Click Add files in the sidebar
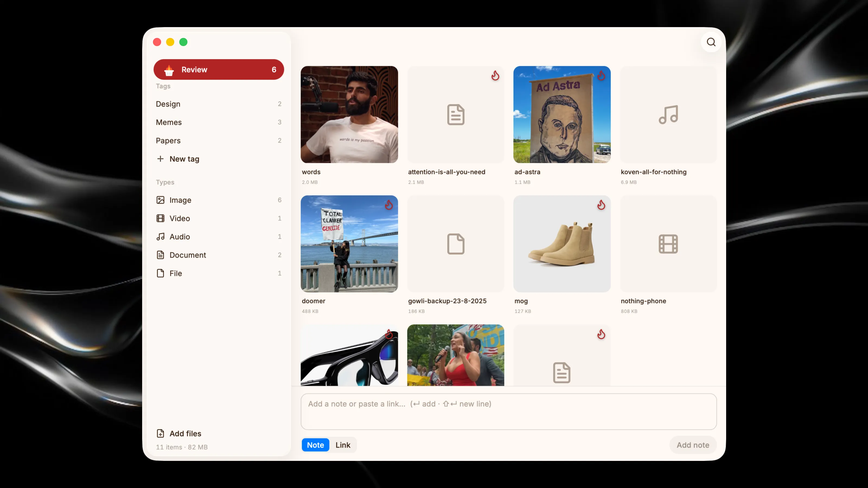The width and height of the screenshot is (868, 488). (x=179, y=434)
